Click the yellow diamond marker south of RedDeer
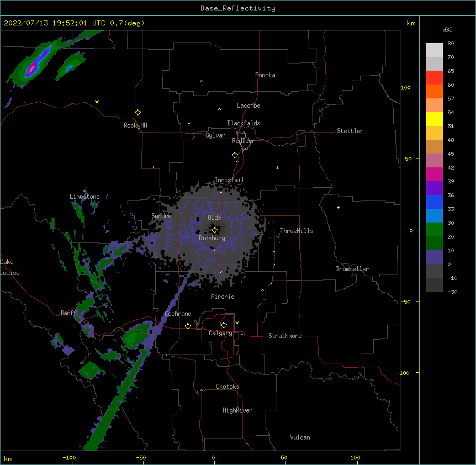This screenshot has width=476, height=465. point(235,155)
